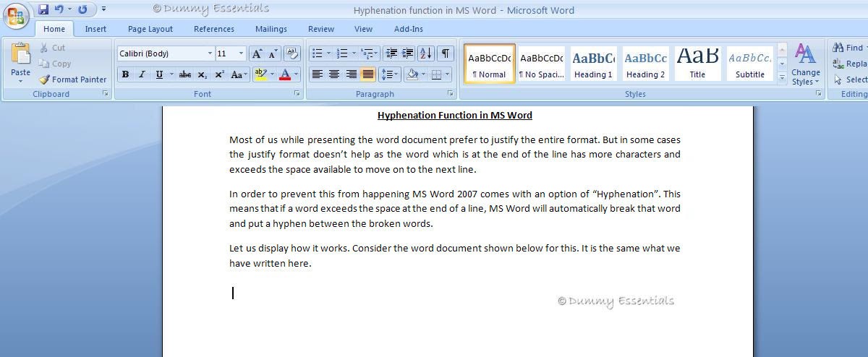
Task: Click the Paste clipboard icon
Action: pyautogui.click(x=21, y=54)
